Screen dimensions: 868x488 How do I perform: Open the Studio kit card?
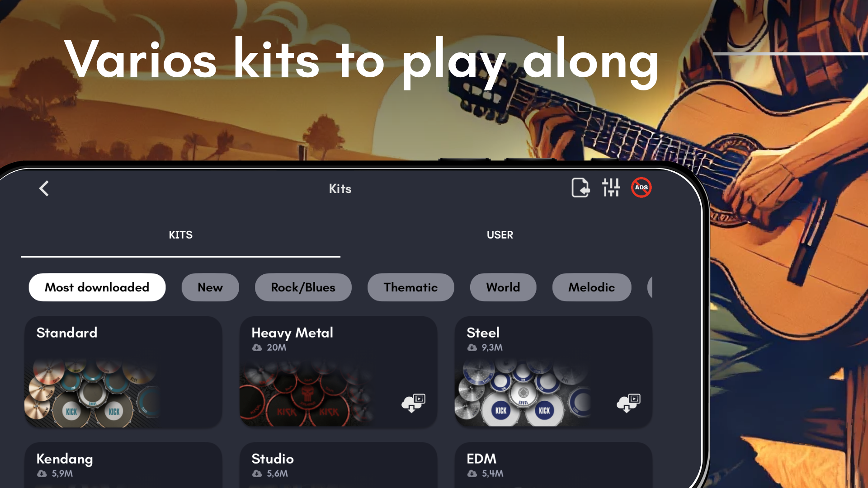point(338,465)
